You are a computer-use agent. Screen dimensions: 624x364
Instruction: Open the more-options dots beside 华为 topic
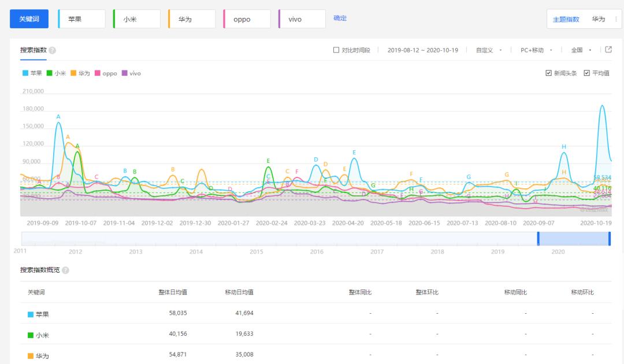[616, 19]
